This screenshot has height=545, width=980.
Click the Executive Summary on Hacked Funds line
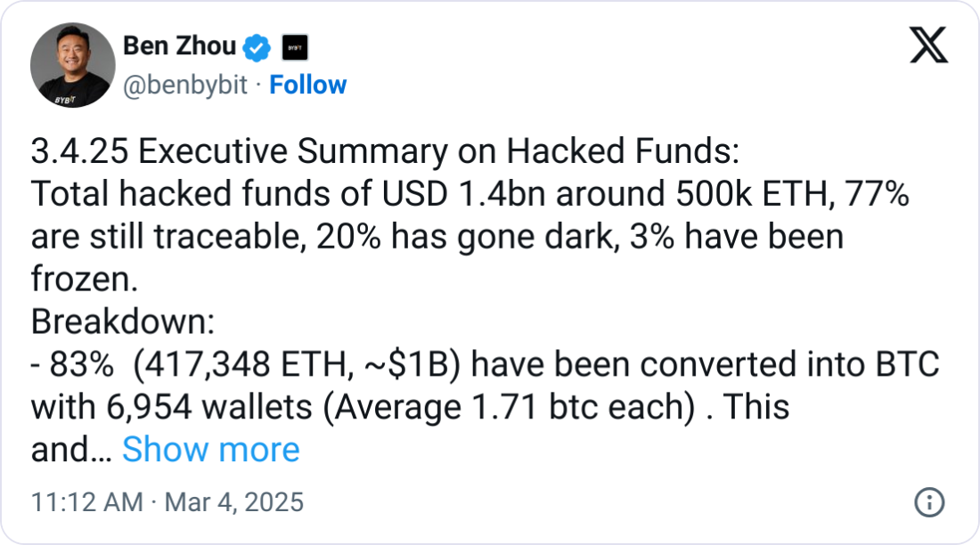pos(385,152)
